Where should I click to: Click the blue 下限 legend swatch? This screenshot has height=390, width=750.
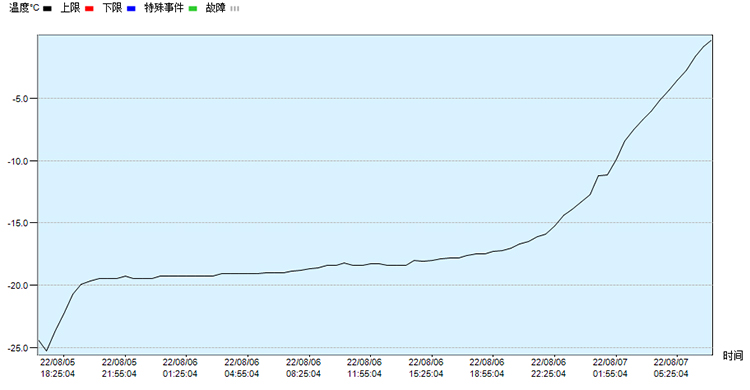coord(131,9)
